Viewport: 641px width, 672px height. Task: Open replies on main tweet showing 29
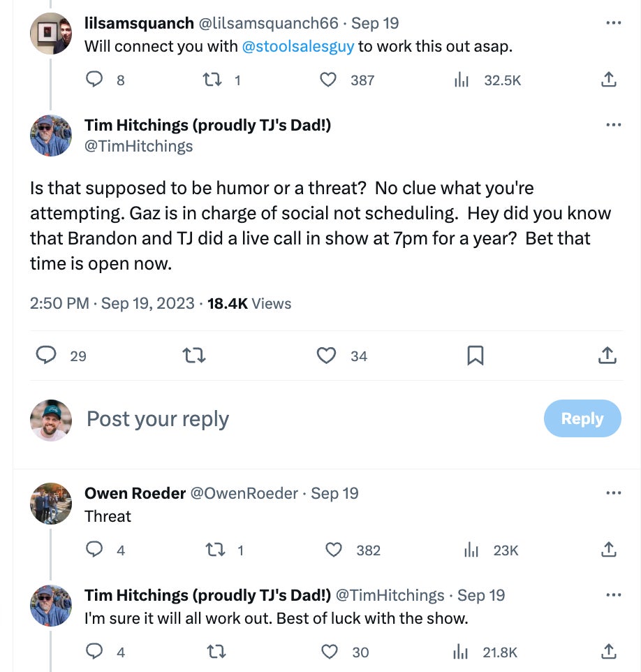pyautogui.click(x=46, y=356)
